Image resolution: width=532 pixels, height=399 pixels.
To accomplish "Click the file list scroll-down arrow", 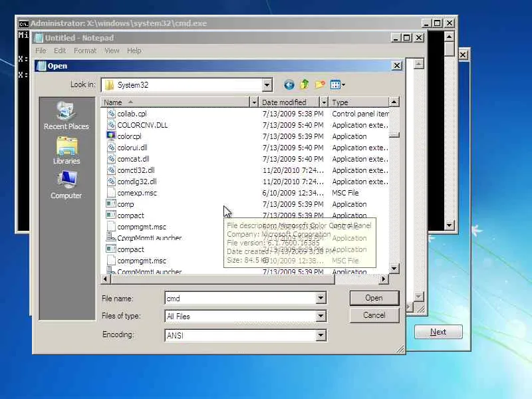I will pyautogui.click(x=394, y=269).
